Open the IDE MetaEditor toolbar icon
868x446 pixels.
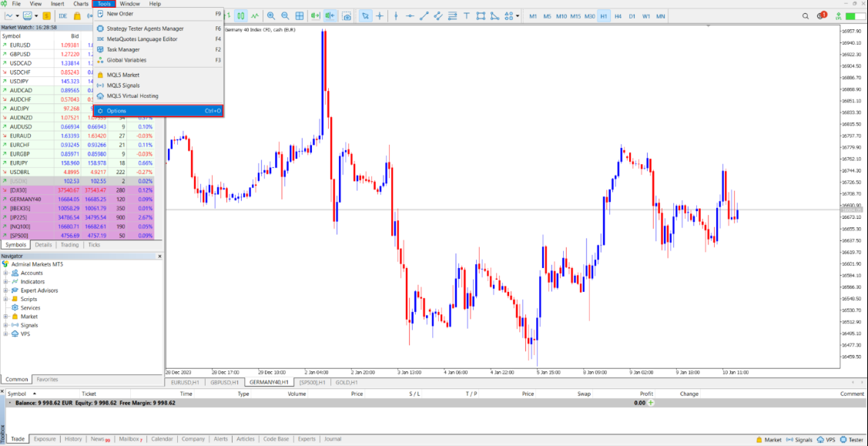point(62,16)
